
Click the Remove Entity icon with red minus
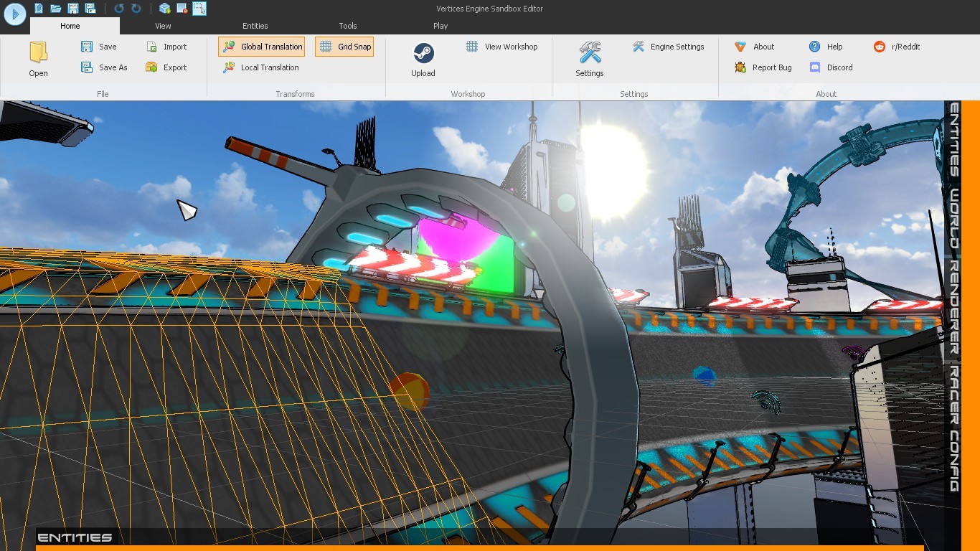[x=182, y=9]
